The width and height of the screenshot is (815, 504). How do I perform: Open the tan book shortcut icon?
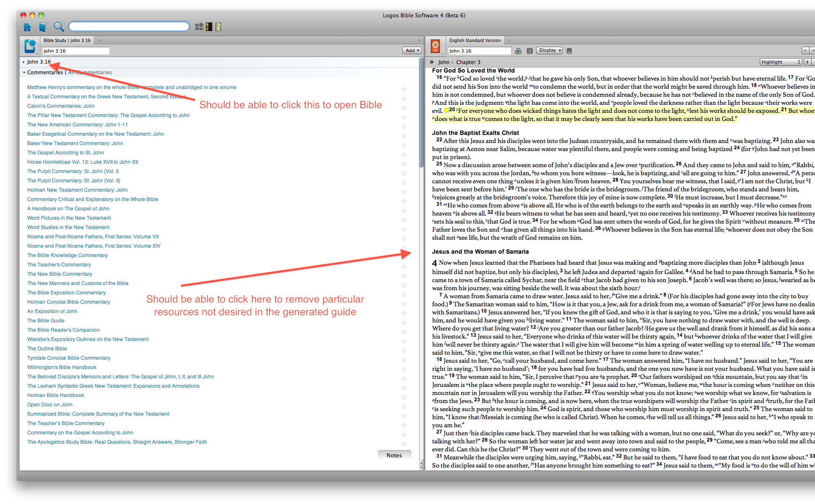(x=219, y=27)
